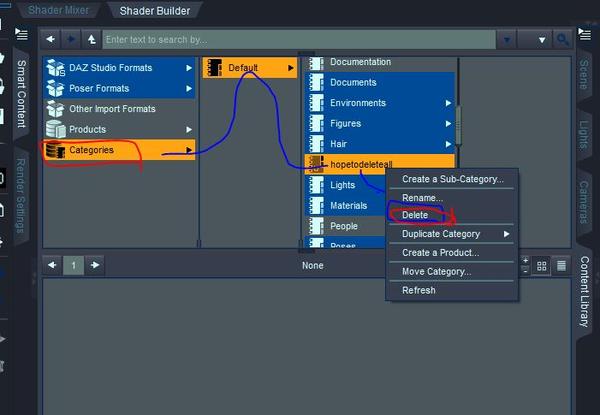
Task: Click the DAZ Studio Formats box icon
Action: click(x=55, y=68)
